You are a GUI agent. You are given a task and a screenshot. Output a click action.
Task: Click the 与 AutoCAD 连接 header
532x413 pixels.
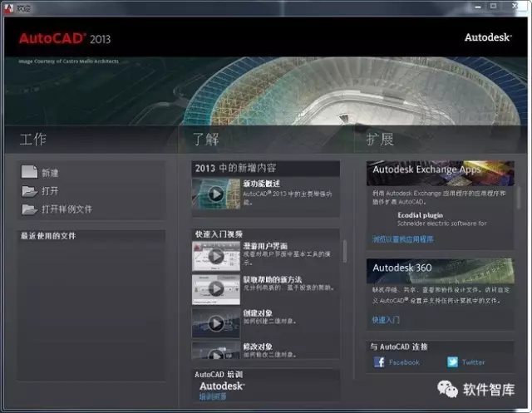point(399,347)
